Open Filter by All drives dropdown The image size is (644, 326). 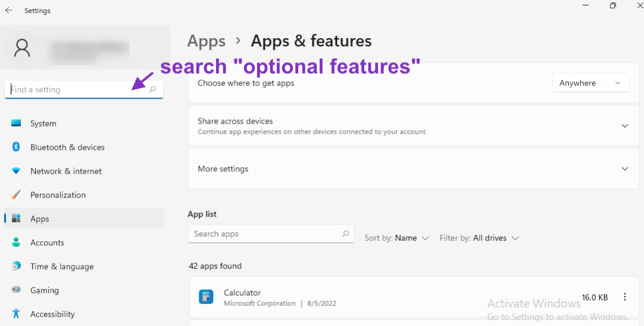coord(479,238)
